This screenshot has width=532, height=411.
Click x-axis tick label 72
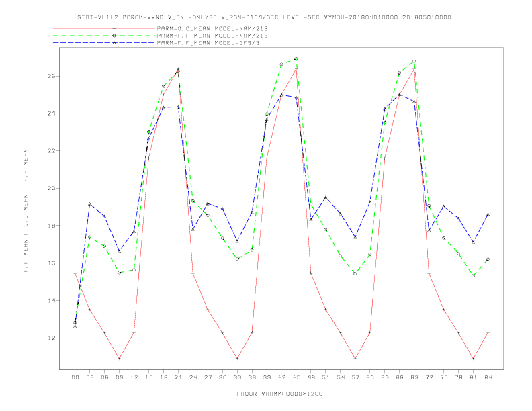(x=429, y=377)
